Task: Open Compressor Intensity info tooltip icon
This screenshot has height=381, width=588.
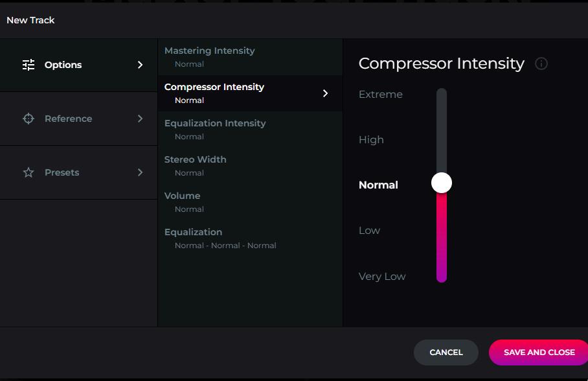Action: click(541, 63)
